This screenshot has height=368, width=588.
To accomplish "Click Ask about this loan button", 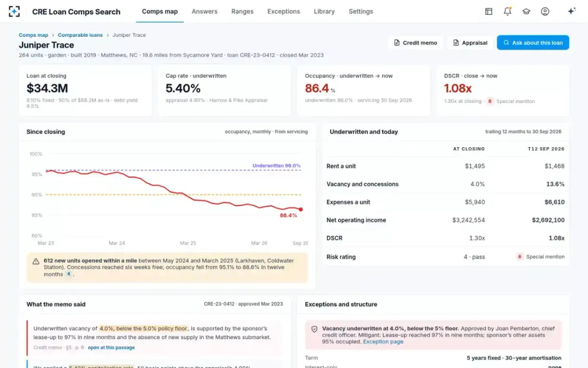I will (x=533, y=43).
